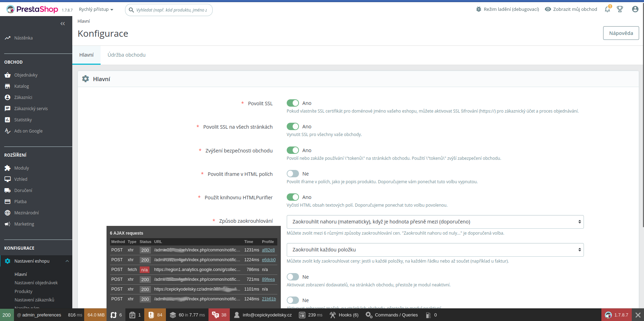
Task: Open Moduly puzzle icon in sidebar
Action: point(8,168)
